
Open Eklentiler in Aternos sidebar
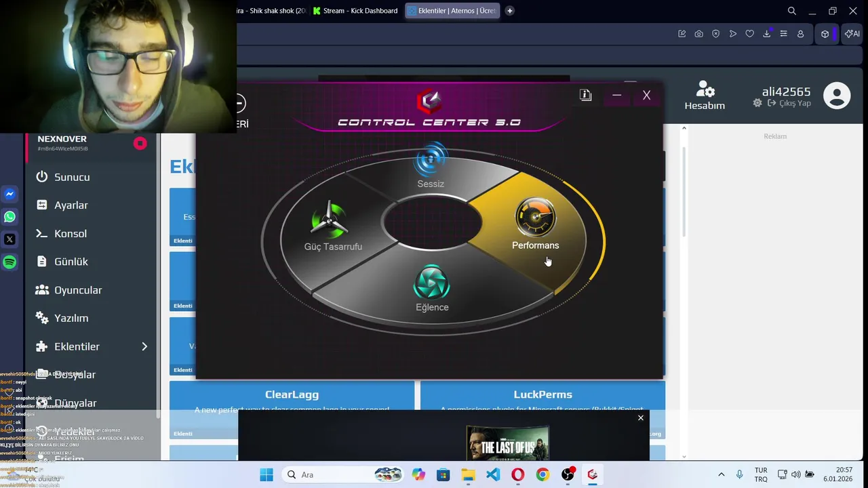77,346
